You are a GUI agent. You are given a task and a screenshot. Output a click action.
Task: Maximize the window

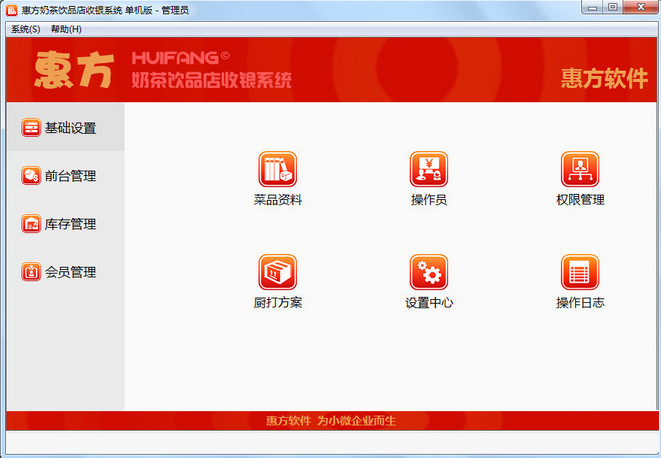613,7
